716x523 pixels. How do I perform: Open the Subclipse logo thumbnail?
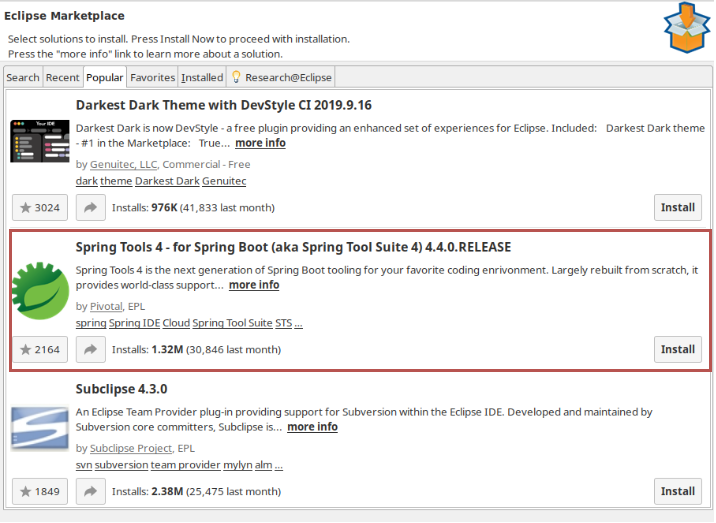(x=40, y=428)
